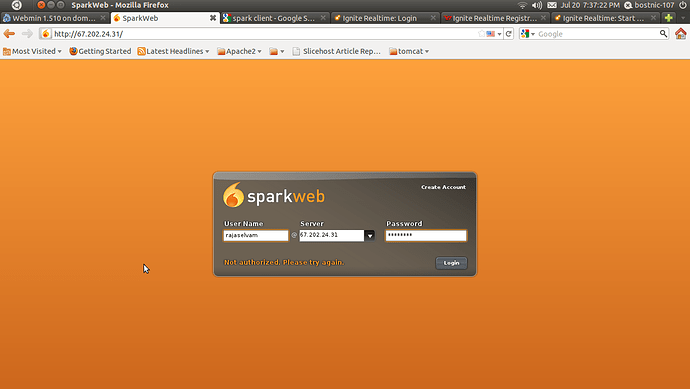This screenshot has height=389, width=690.
Task: Click the browser Back arrow icon
Action: (x=9, y=34)
